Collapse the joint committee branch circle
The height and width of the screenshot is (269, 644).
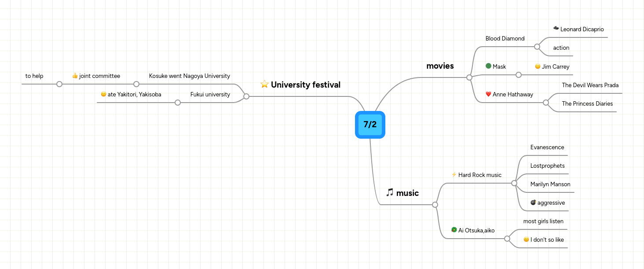point(59,84)
